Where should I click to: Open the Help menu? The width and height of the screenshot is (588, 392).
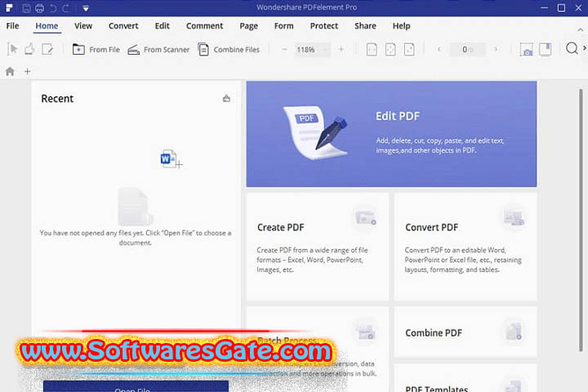point(401,26)
